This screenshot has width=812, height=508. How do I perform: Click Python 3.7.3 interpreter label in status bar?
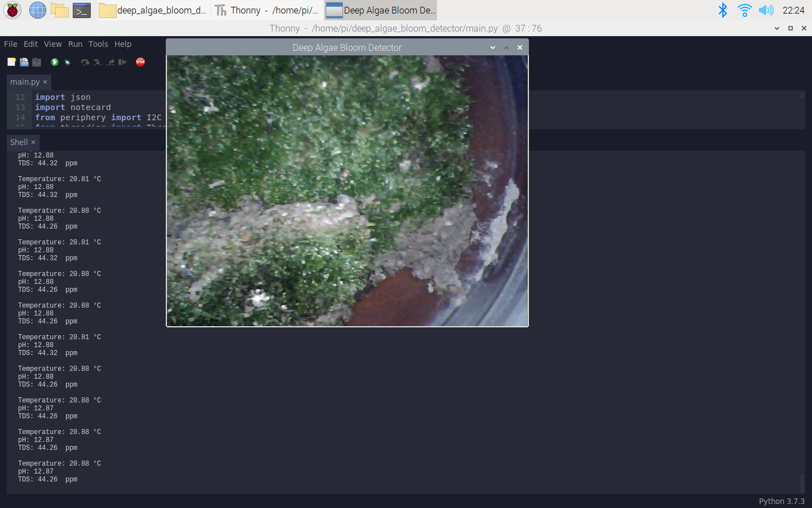click(781, 501)
